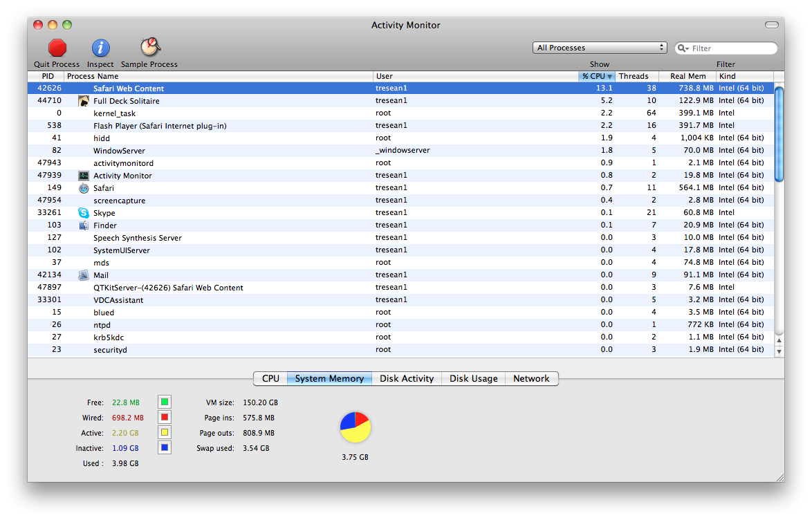Select the krb5kdc process
Image resolution: width=812 pixels, height=520 pixels.
coord(400,337)
